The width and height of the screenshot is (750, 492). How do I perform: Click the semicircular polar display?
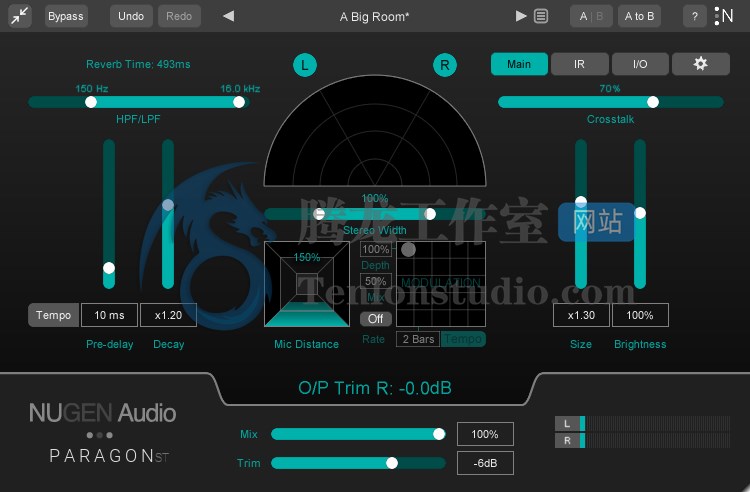click(375, 131)
